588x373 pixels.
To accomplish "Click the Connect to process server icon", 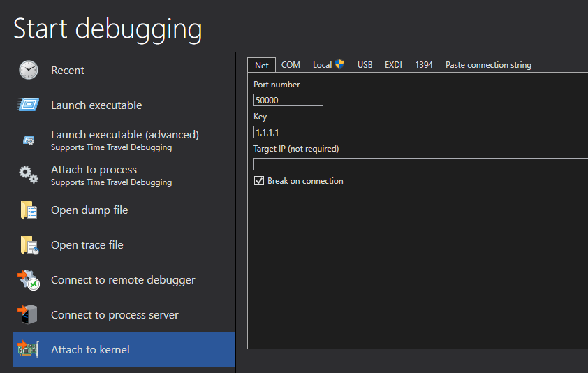I will [27, 314].
